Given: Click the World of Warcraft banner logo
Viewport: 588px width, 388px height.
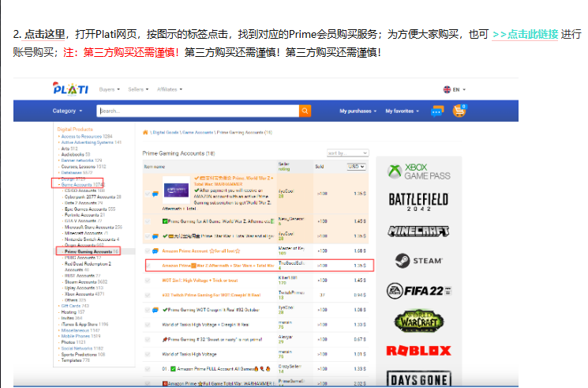Looking at the screenshot, I should (418, 321).
